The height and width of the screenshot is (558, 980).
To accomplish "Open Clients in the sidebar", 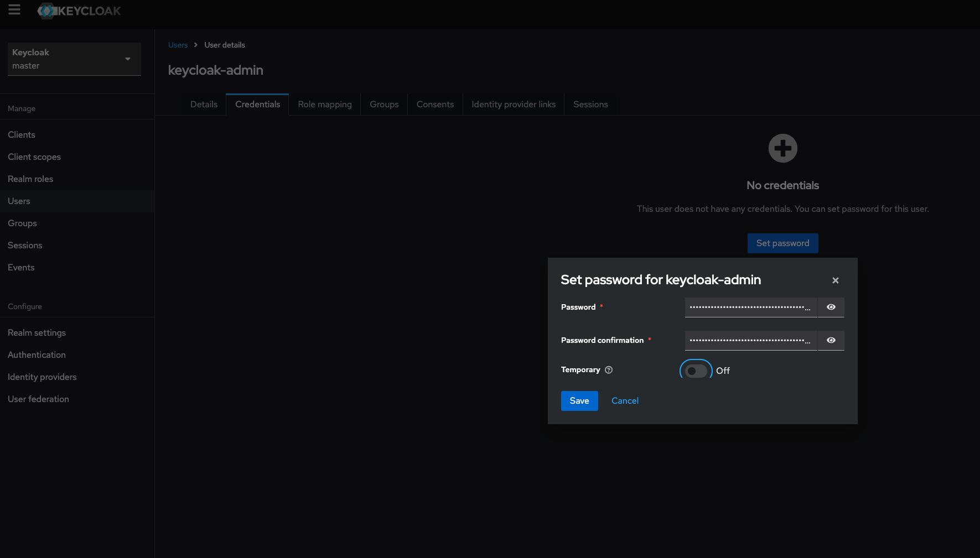I will (77, 135).
